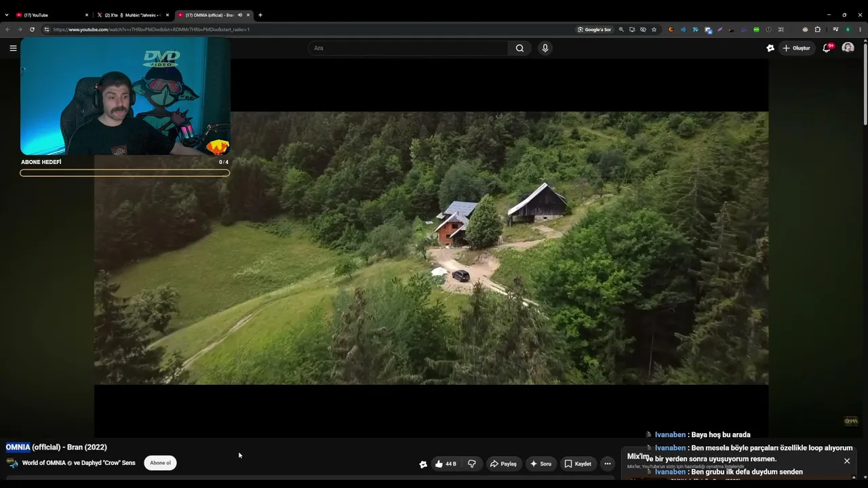Like the video with thumbs-up button

pyautogui.click(x=446, y=464)
